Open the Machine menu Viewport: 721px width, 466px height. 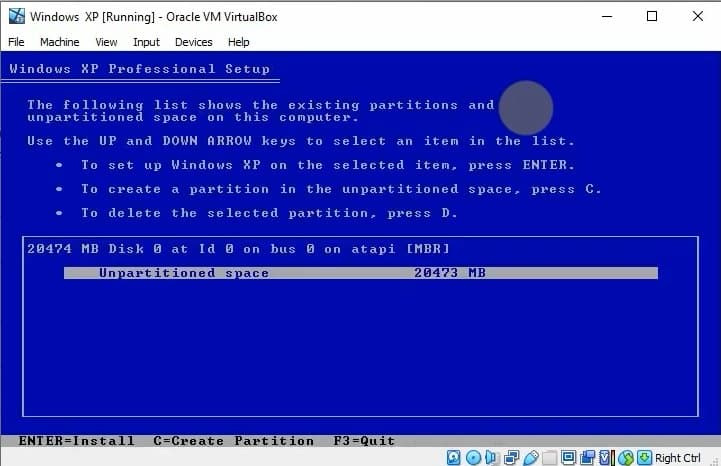click(x=59, y=42)
